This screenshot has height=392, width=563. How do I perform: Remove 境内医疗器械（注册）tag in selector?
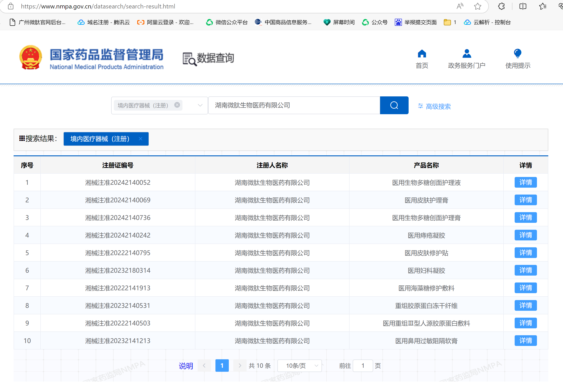tap(177, 105)
